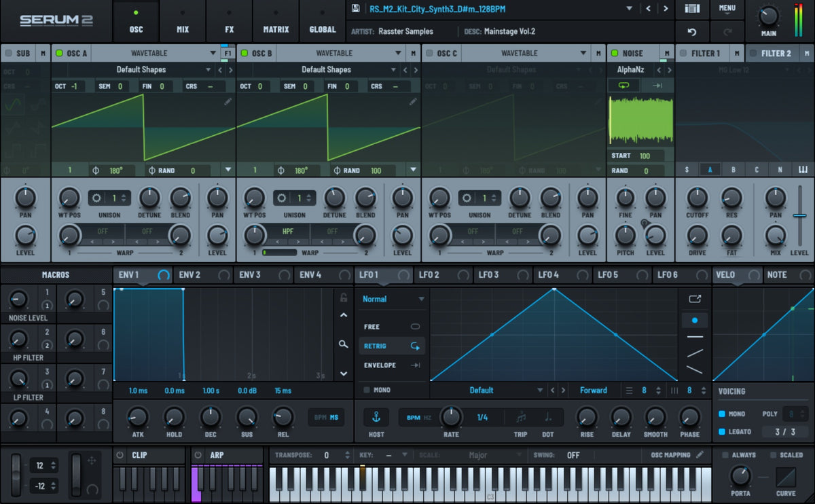Expand OSC A phase options arrow
Viewport: 815px width, 504px height.
click(228, 170)
